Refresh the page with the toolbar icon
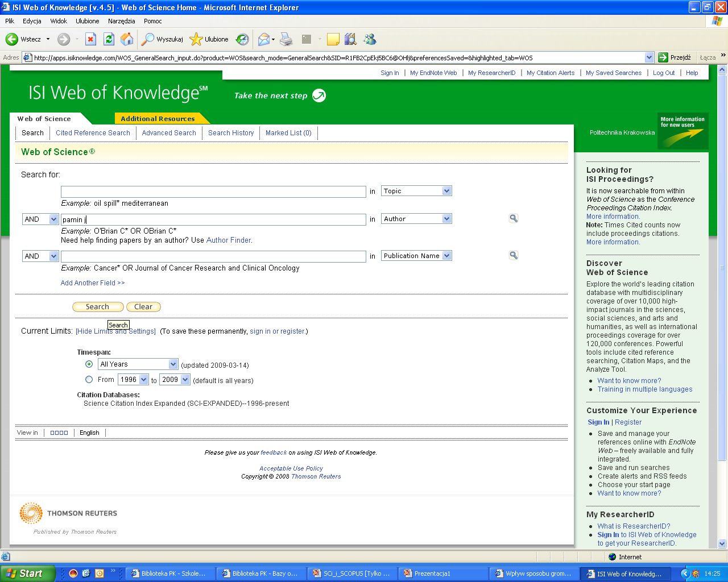This screenshot has height=582, width=728. coord(109,39)
